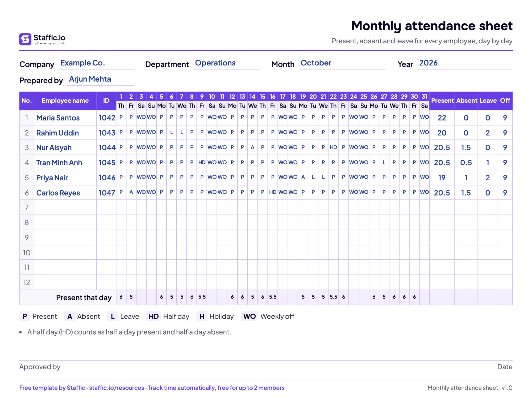This screenshot has width=532, height=411.
Task: Select employee name 'Maria Santos'
Action: pyautogui.click(x=58, y=118)
